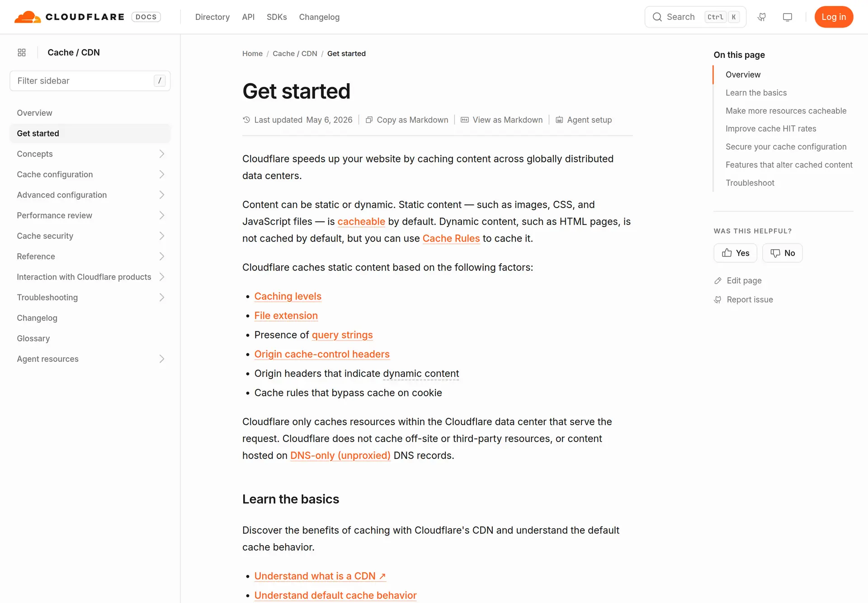
Task: Open the GitHub icon in header
Action: pyautogui.click(x=762, y=17)
